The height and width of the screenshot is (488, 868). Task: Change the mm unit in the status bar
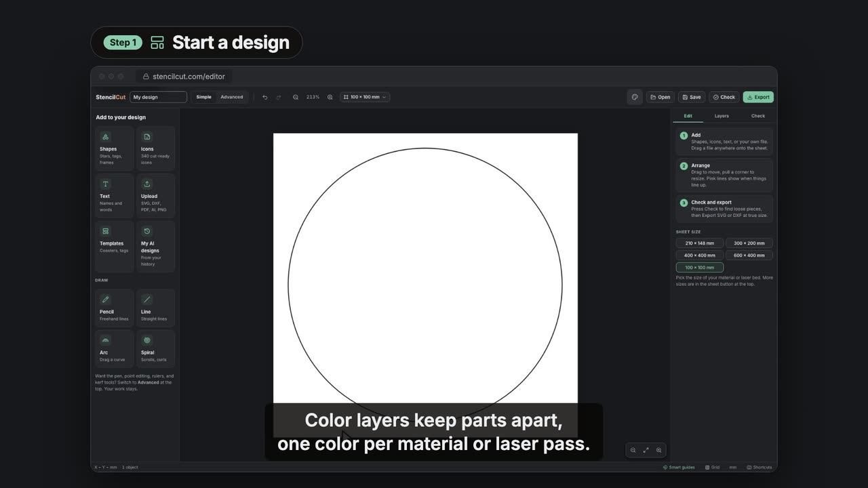pos(733,467)
